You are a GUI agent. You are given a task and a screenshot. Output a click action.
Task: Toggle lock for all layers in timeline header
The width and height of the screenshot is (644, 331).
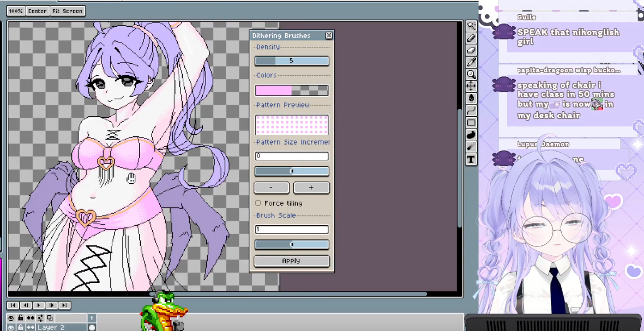point(21,318)
